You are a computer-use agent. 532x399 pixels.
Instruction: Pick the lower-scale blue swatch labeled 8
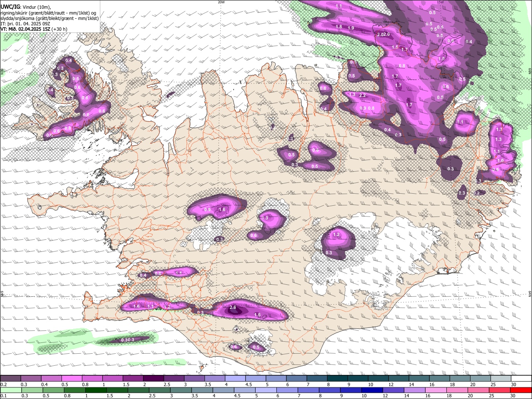330,390
